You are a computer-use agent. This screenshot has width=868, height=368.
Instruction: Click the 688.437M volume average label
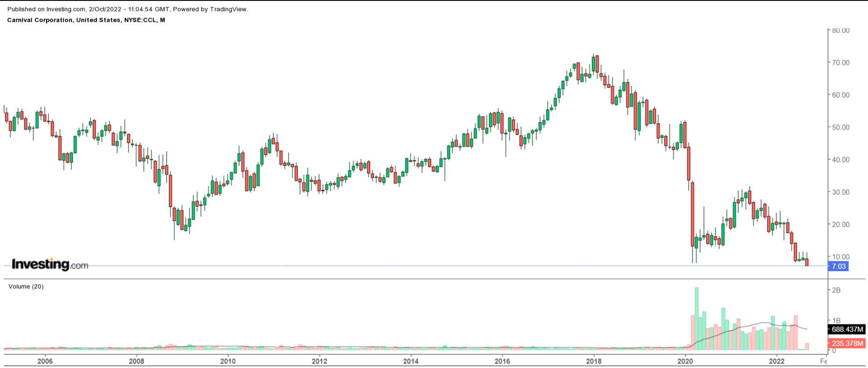pos(847,330)
